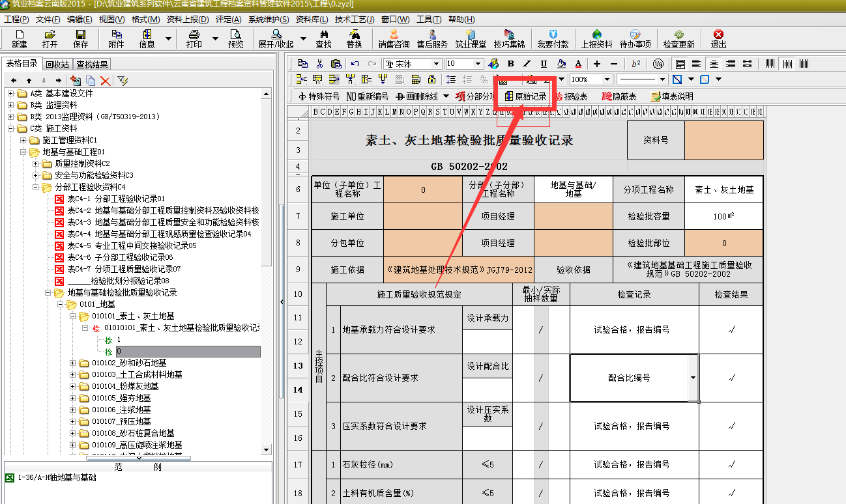Viewport: 846px width, 504px height.
Task: Toggle underline text formatting
Action: coord(544,64)
